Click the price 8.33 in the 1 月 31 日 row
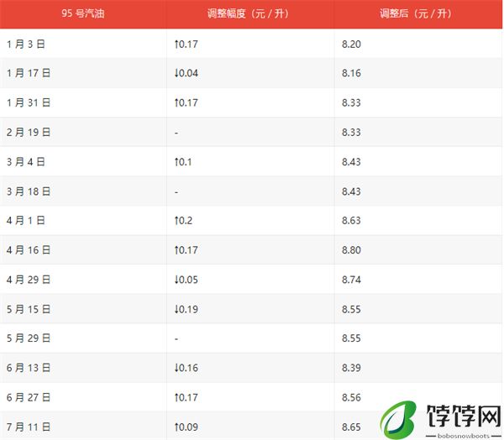Viewport: 504px width, 440px height. tap(351, 102)
